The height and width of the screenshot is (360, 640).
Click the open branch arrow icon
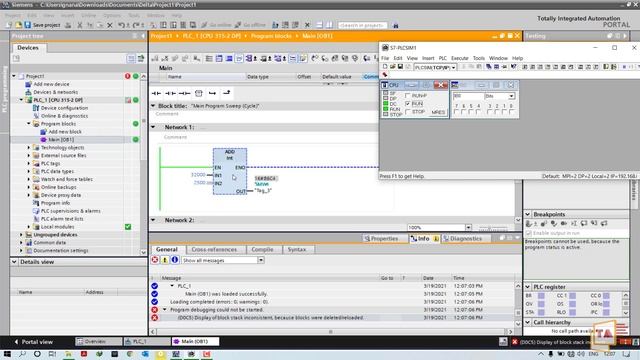click(x=212, y=93)
